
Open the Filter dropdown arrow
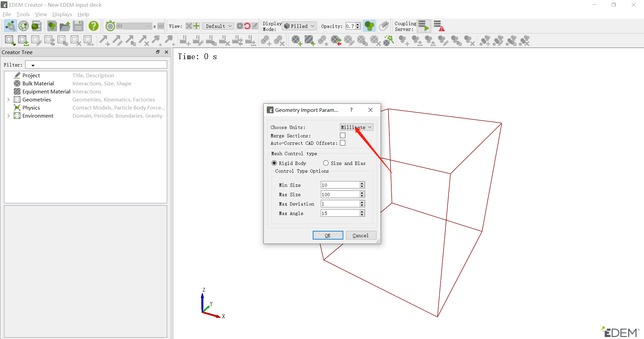33,65
